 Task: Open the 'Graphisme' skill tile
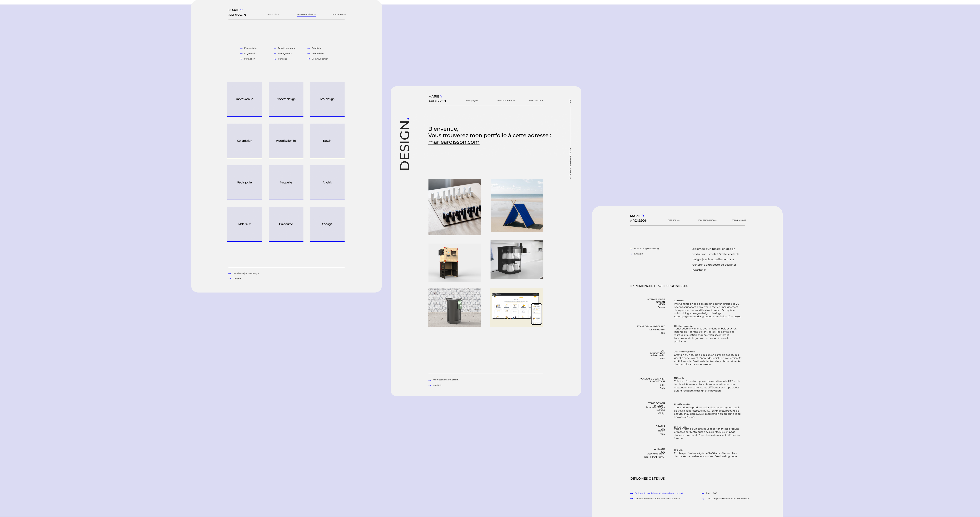click(286, 224)
